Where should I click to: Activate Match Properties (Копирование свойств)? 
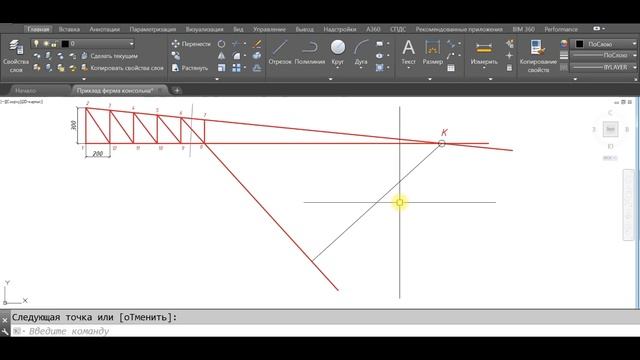click(538, 56)
